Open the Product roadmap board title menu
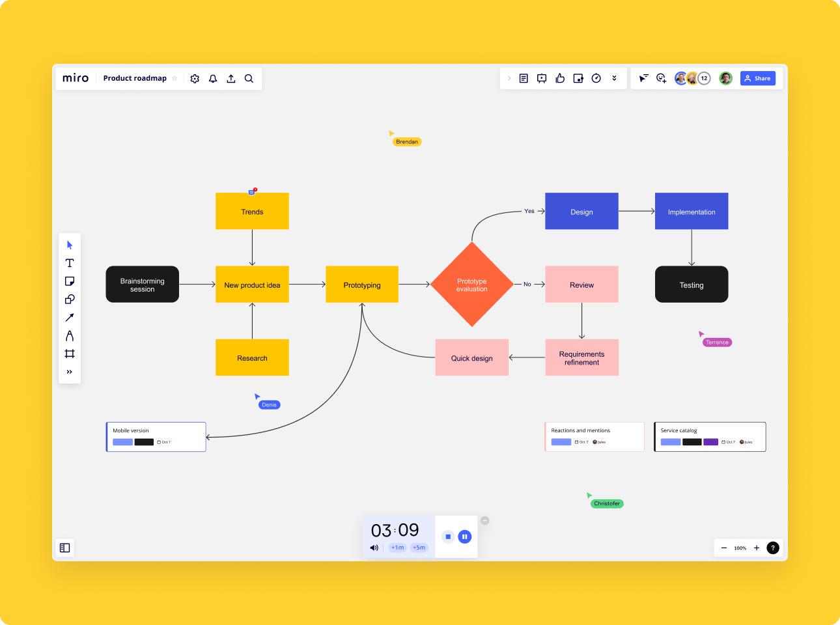Viewport: 840px width, 625px height. click(135, 78)
